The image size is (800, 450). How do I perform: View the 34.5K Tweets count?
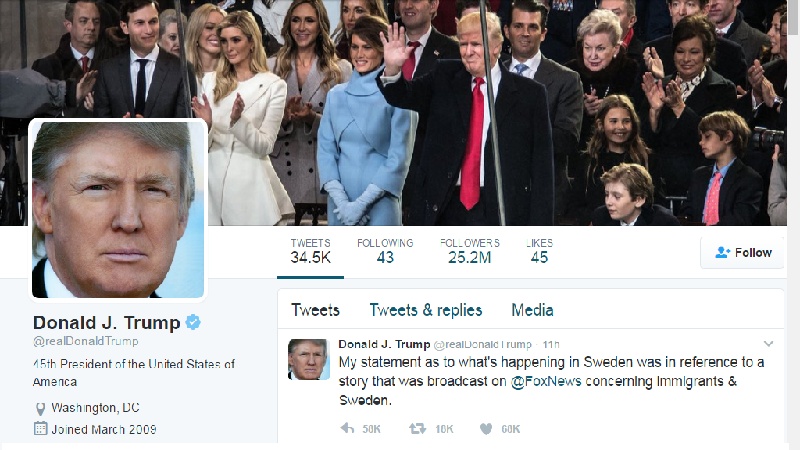point(310,251)
